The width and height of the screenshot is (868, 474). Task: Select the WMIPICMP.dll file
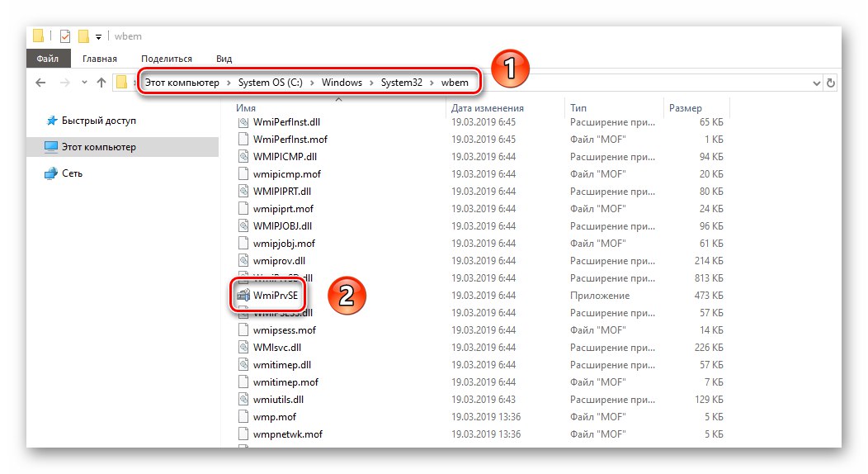click(285, 157)
